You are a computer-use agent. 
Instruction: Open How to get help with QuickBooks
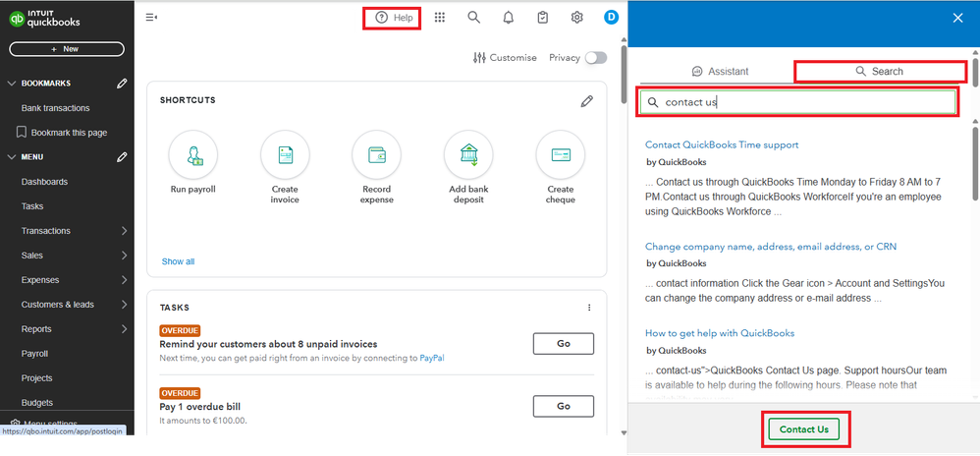click(x=720, y=333)
